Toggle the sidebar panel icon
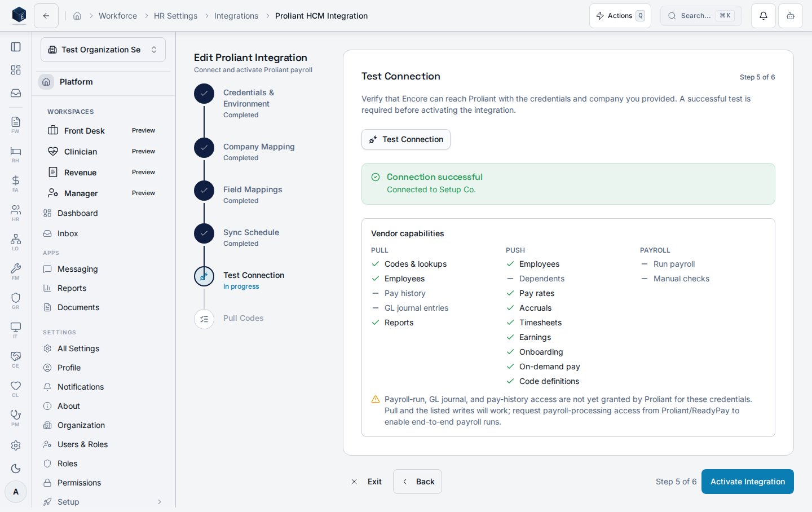Screen dimensions: 812x512 (16, 47)
